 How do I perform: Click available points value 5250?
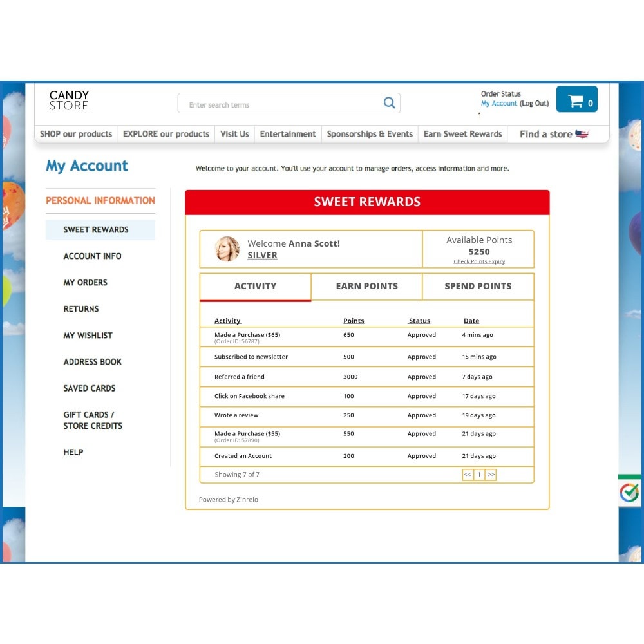(479, 252)
